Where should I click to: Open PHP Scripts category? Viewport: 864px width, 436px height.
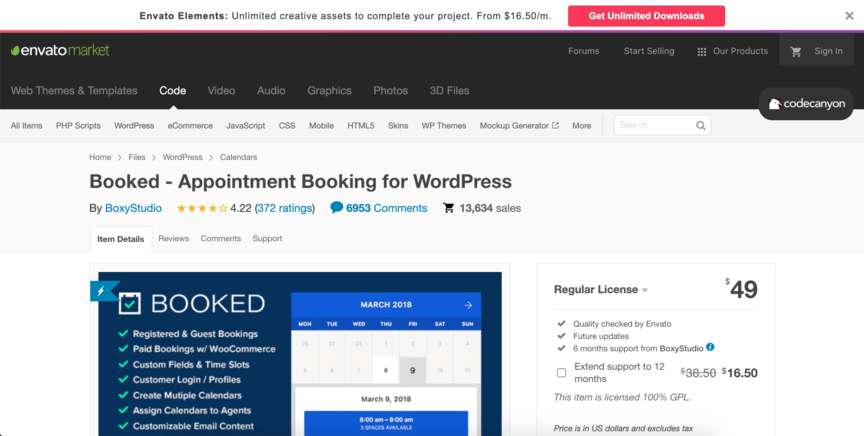coord(78,126)
